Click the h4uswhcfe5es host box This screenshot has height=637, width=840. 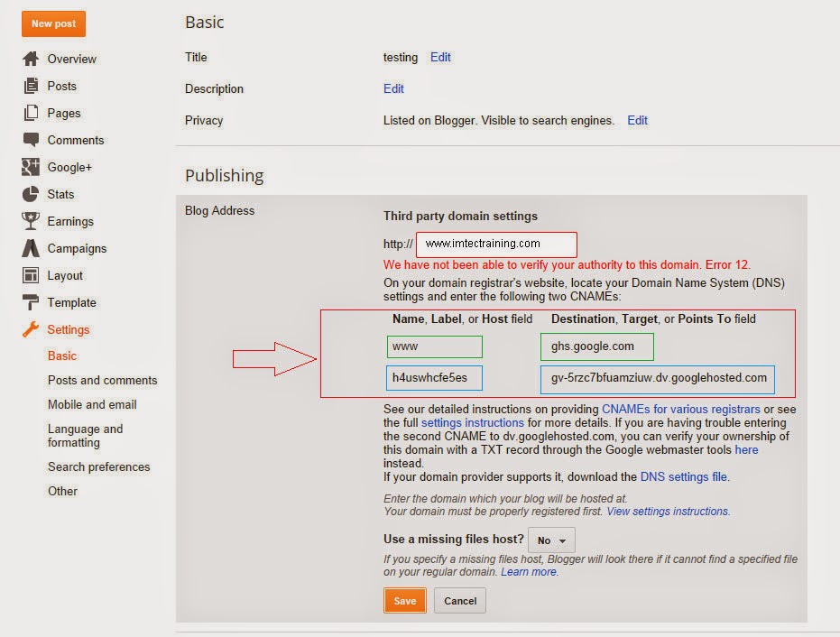coord(434,378)
